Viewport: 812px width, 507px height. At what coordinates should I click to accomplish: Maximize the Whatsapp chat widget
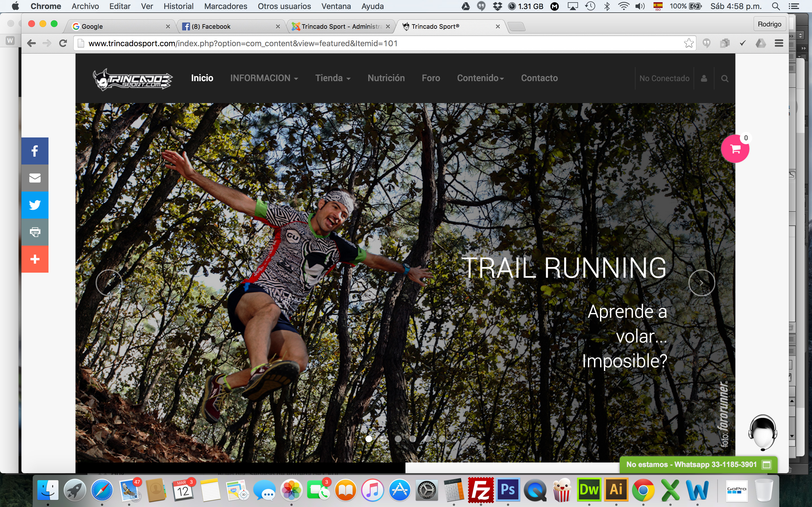click(x=767, y=465)
